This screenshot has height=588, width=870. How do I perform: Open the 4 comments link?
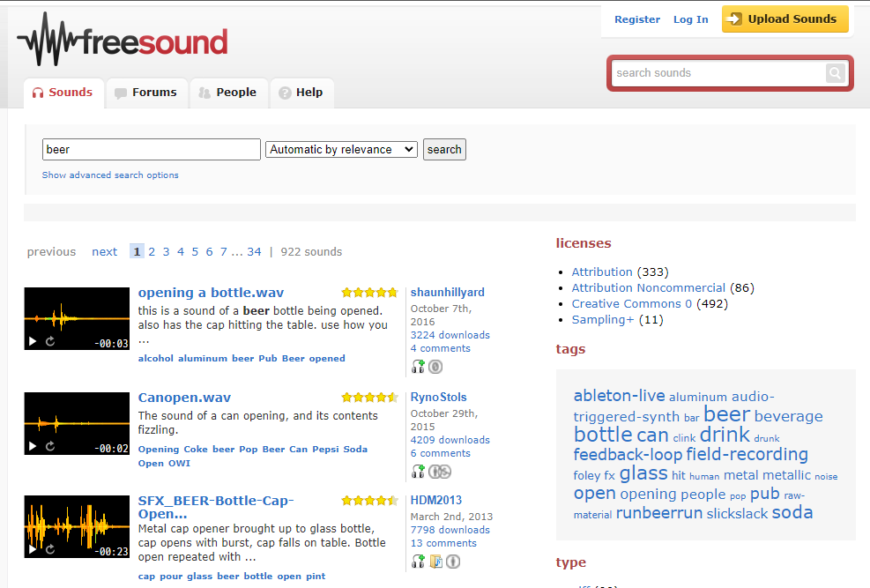[x=441, y=348]
